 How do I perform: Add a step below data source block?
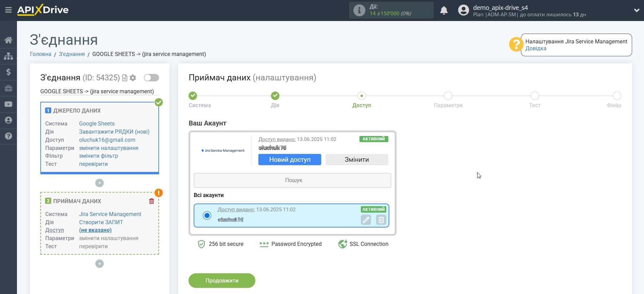coord(99,183)
